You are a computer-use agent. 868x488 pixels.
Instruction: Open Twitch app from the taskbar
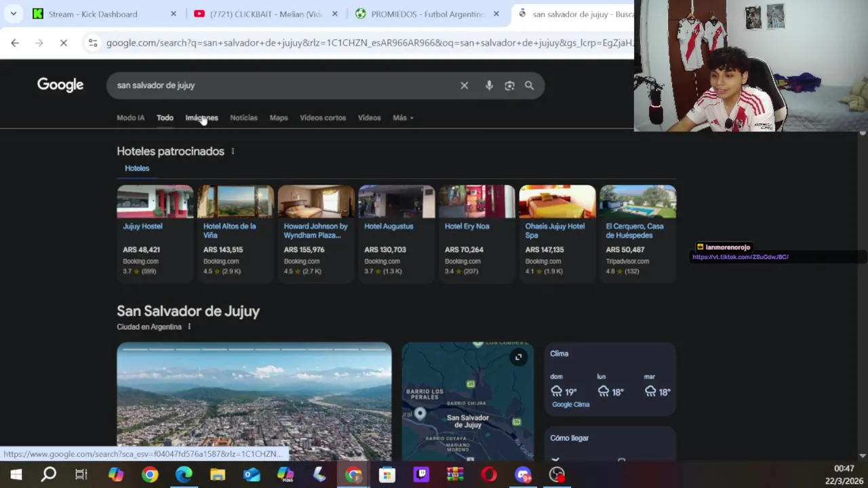pos(421,474)
